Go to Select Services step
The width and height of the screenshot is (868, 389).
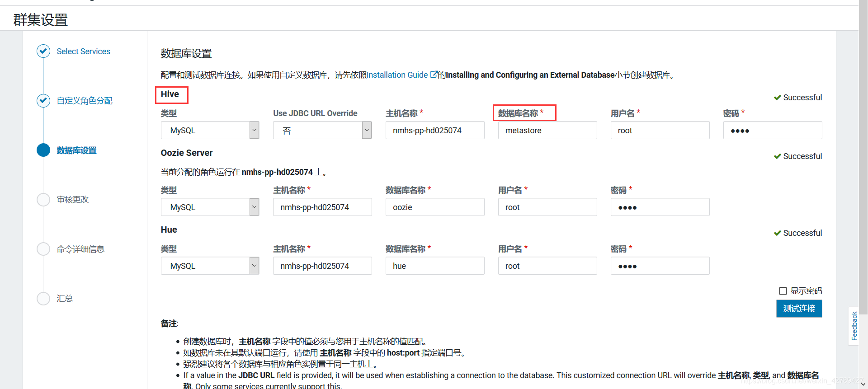[x=83, y=52]
